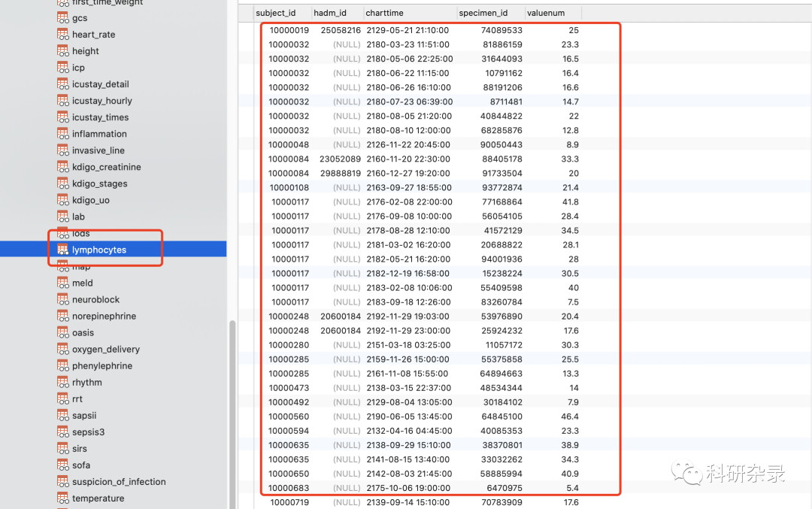The width and height of the screenshot is (812, 509).
Task: Select subject_id cell 10000108
Action: 289,187
